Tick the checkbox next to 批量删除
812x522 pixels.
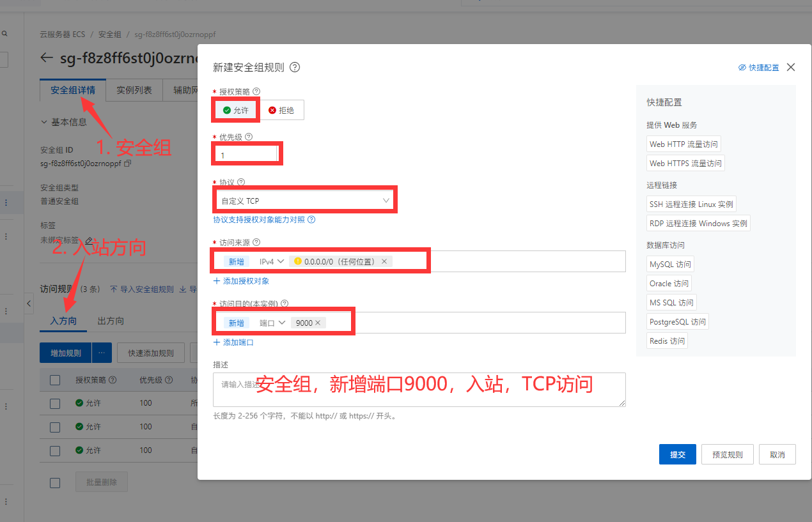pyautogui.click(x=55, y=483)
